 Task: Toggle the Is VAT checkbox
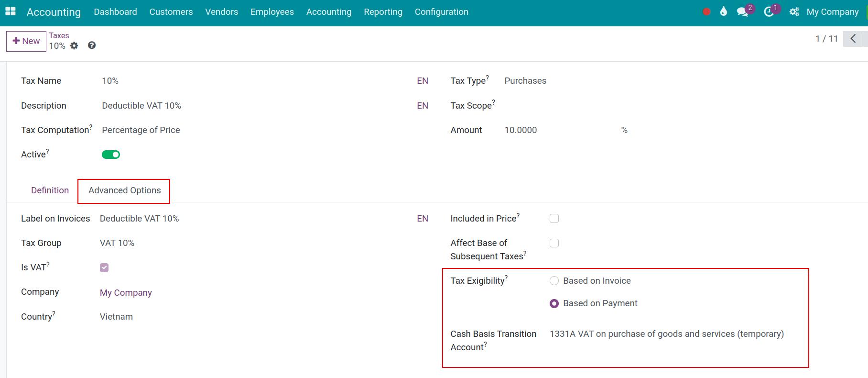click(x=104, y=267)
